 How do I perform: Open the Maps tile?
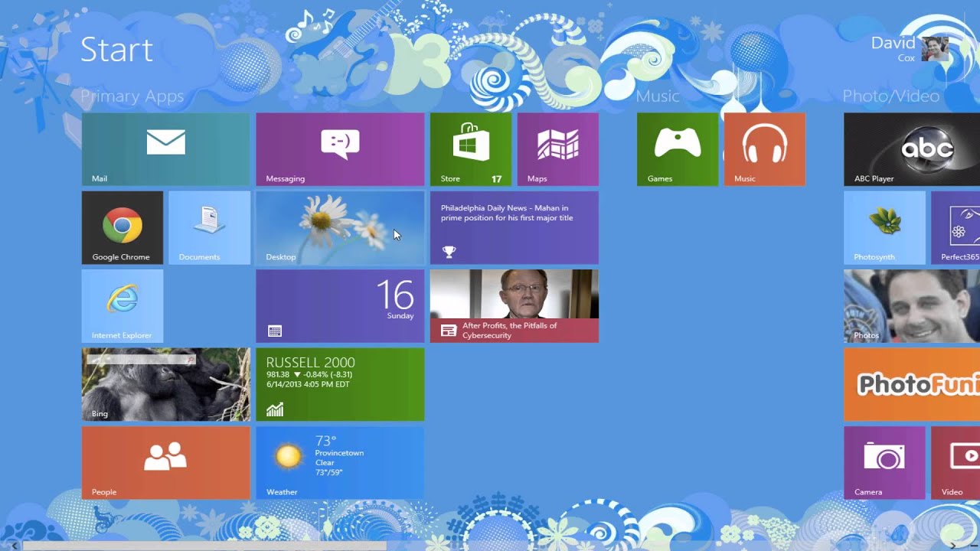tap(557, 149)
